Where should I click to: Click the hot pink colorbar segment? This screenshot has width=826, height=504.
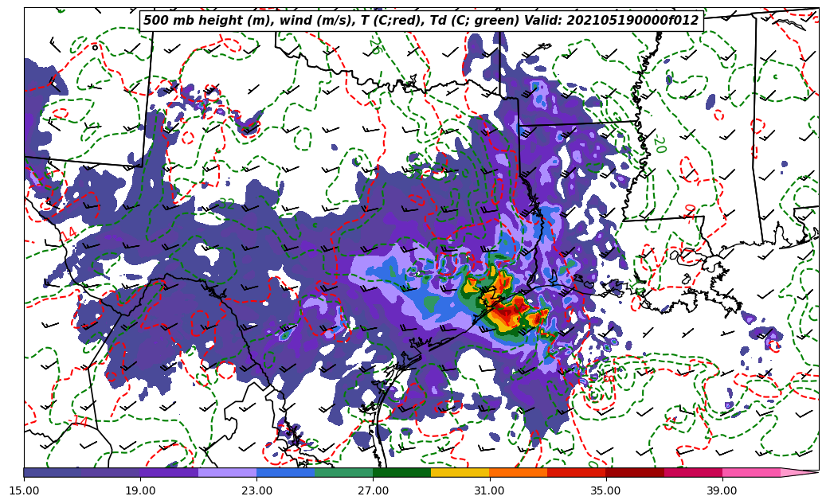[750, 472]
